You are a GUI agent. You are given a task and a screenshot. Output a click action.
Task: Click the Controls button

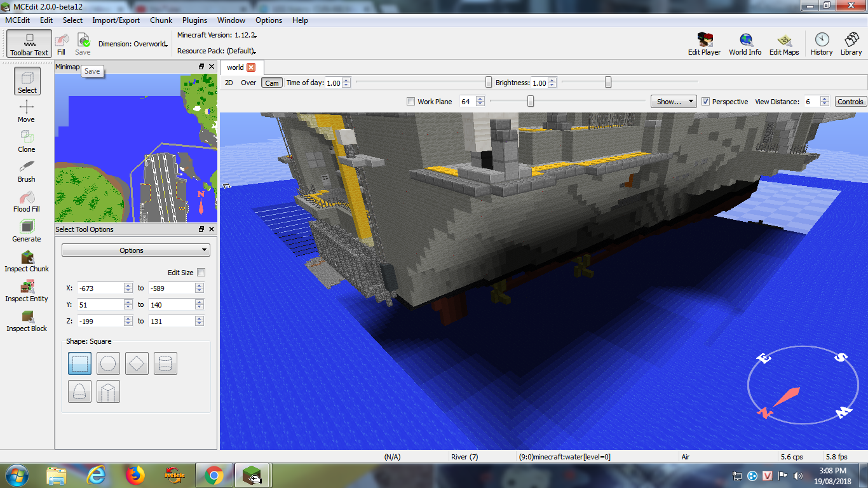click(850, 102)
